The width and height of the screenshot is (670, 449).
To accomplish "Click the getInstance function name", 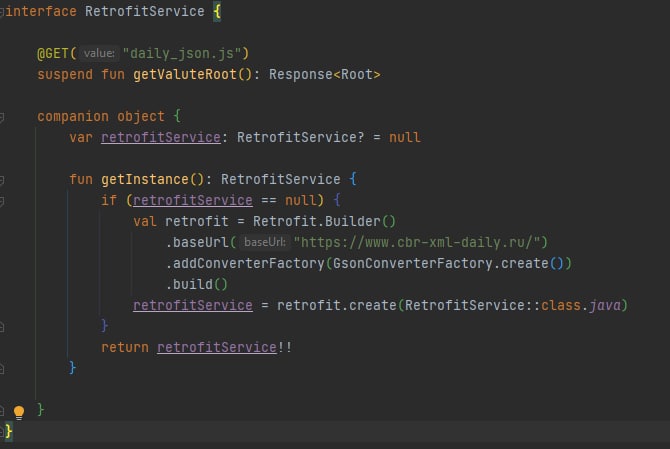I will tap(144, 179).
